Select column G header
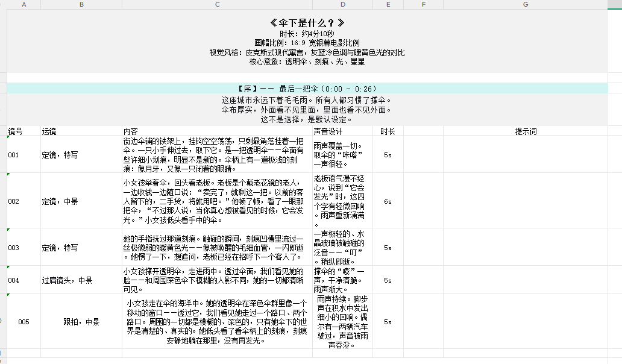Viewport: 622px width, 364px height. [x=525, y=4]
